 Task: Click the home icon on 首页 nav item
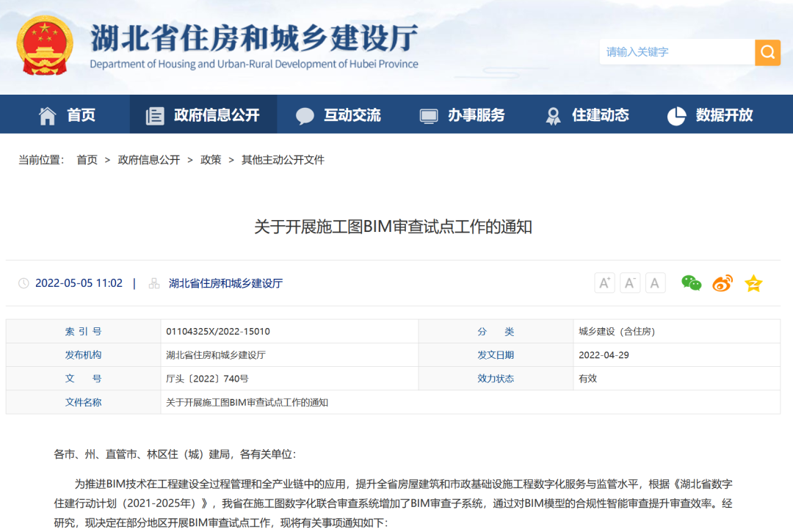coord(46,114)
